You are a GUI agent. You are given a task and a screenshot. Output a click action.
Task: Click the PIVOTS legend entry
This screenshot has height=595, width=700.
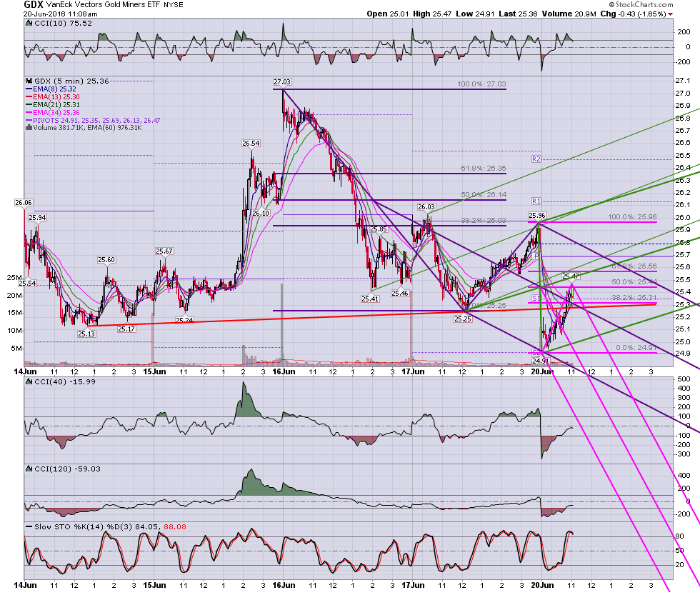click(93, 121)
